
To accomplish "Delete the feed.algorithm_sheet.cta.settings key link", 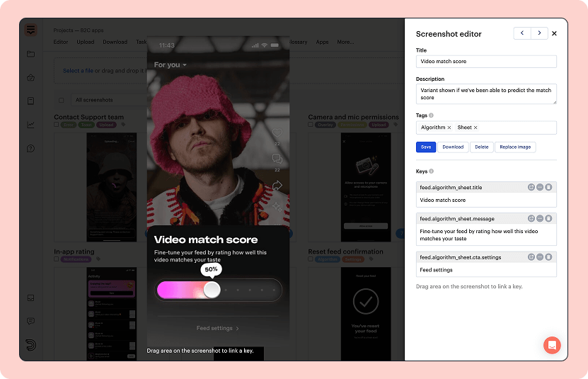I will (x=548, y=257).
